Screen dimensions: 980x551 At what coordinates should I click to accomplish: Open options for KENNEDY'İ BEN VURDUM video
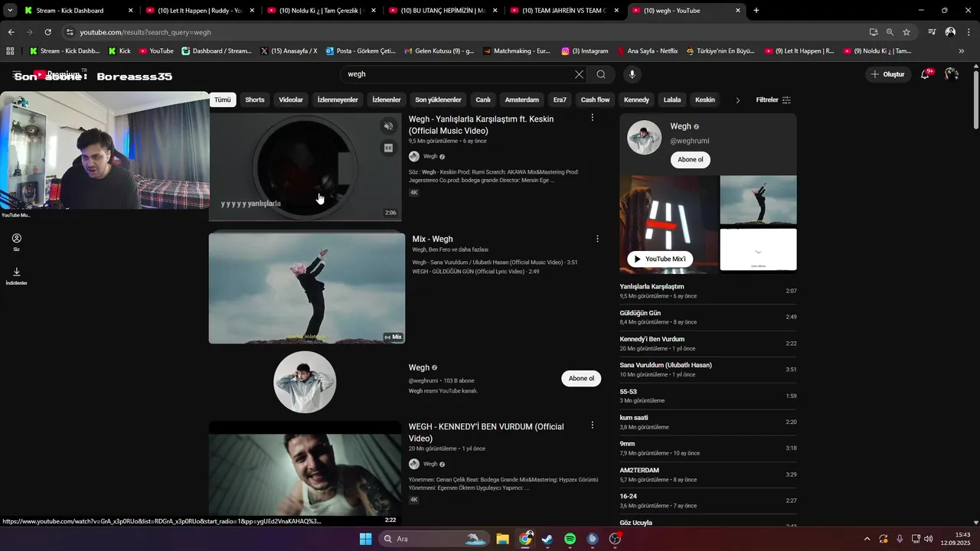coord(592,425)
